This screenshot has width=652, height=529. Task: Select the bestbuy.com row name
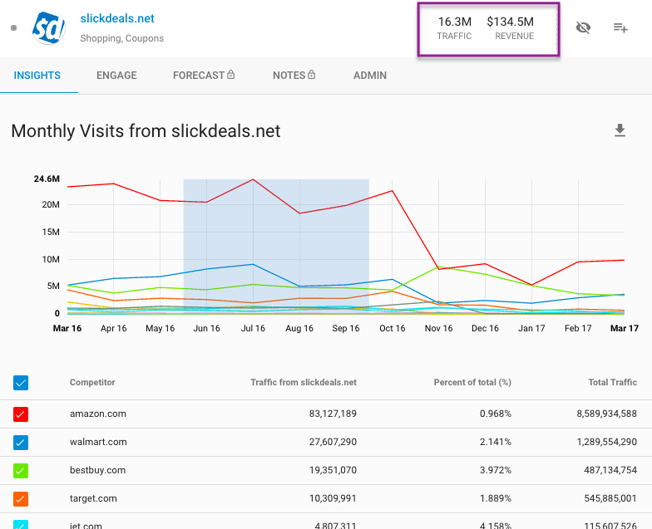tap(98, 470)
